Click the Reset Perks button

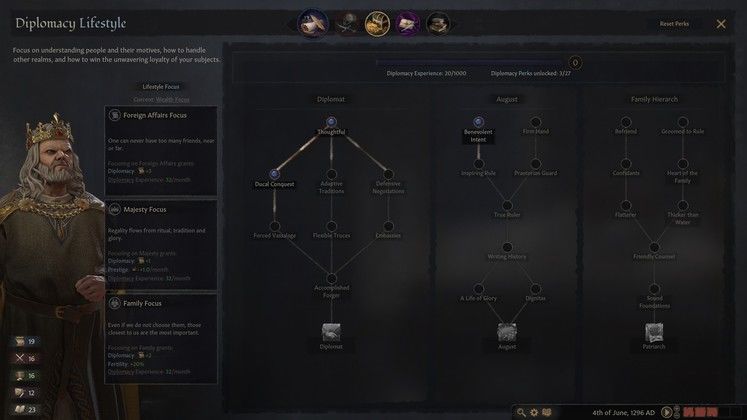(674, 24)
